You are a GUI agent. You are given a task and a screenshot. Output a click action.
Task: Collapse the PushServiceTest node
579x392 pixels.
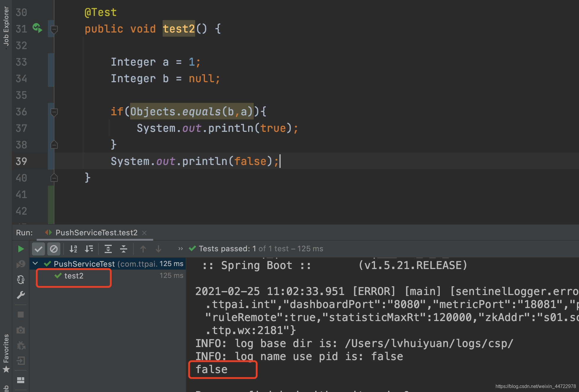[35, 264]
